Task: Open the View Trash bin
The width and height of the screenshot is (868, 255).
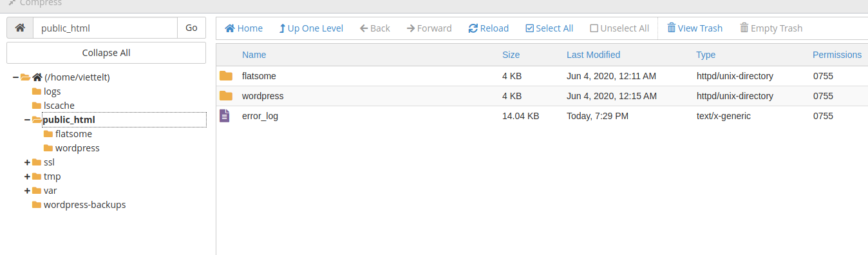Action: (695, 28)
